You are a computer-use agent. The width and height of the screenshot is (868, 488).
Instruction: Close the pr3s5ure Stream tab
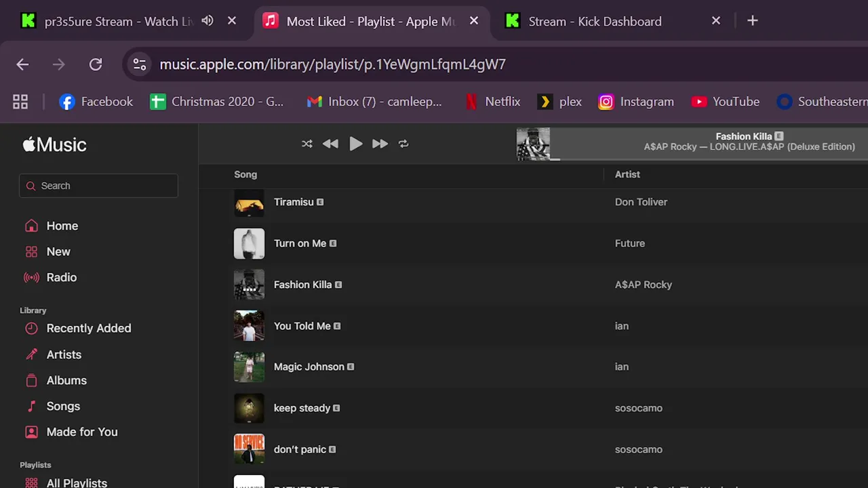(x=232, y=21)
